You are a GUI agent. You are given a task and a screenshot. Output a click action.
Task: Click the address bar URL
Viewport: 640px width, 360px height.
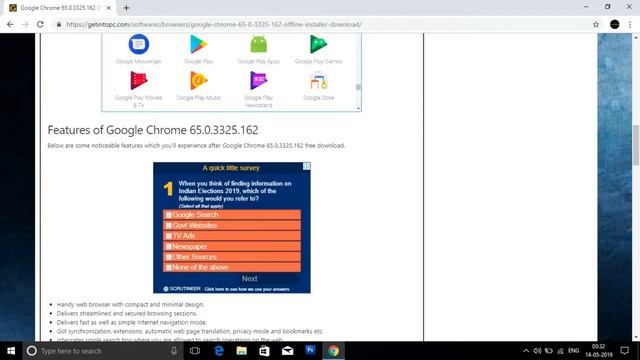[213, 24]
